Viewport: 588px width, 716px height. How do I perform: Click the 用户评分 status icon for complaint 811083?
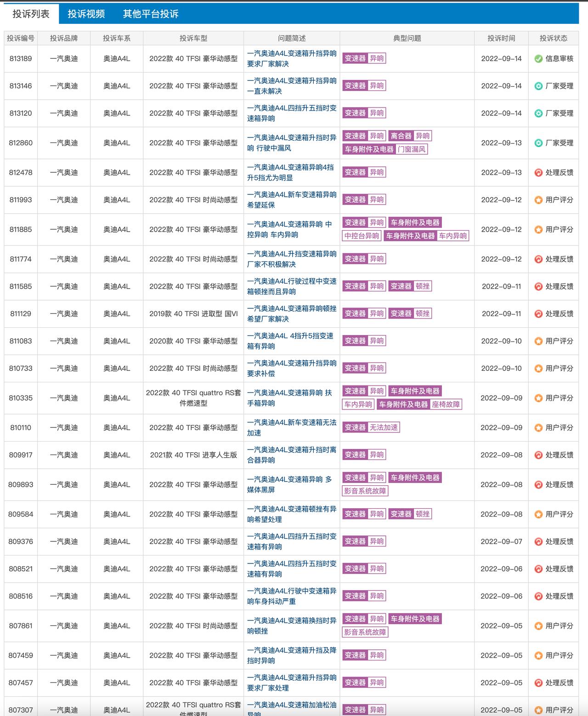(539, 341)
